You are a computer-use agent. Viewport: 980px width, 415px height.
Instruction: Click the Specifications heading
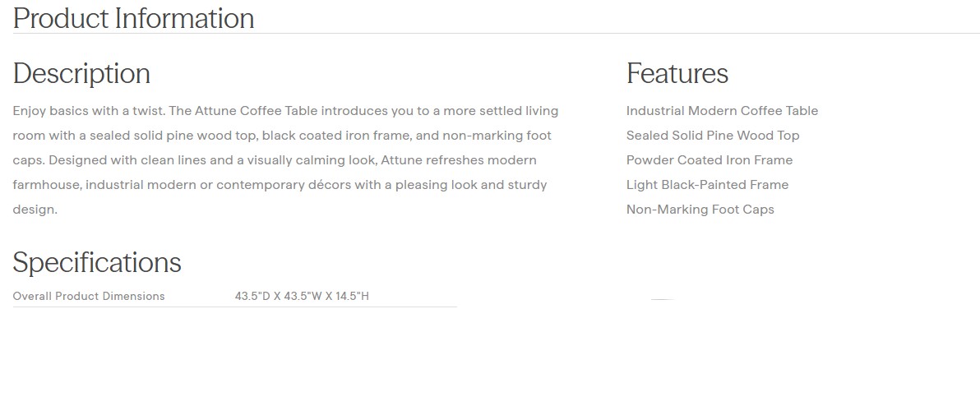(97, 262)
